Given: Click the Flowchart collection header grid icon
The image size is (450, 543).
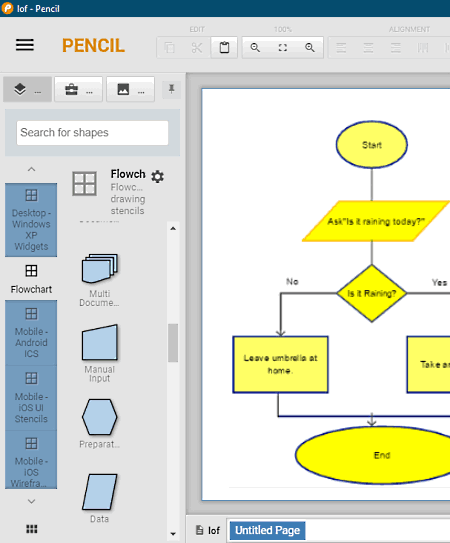Looking at the screenshot, I should (x=85, y=184).
